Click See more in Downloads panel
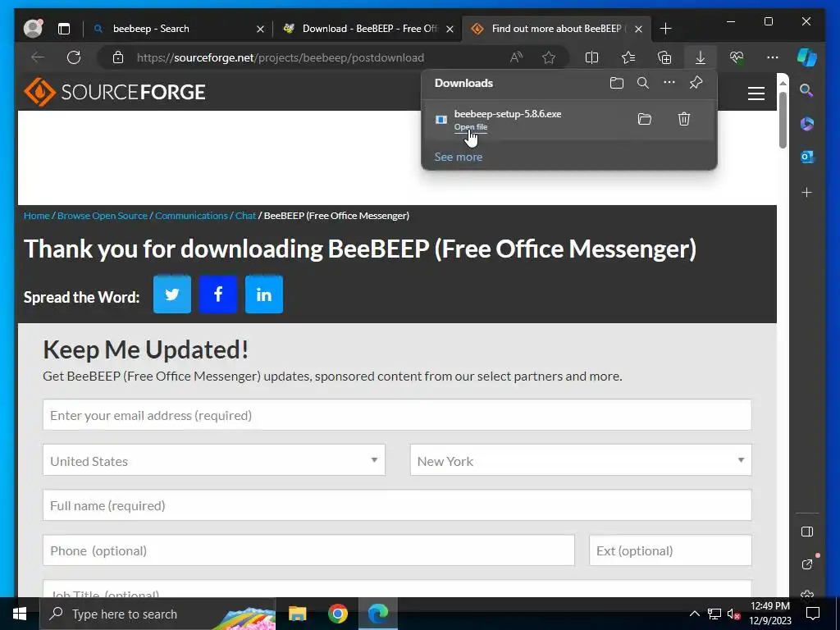The height and width of the screenshot is (630, 840). pos(458,157)
